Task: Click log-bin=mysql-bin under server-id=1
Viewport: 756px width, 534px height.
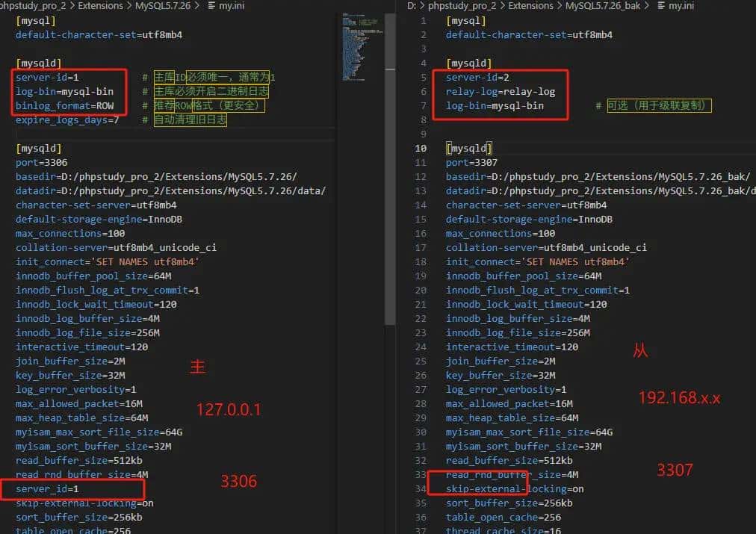Action: click(x=64, y=92)
